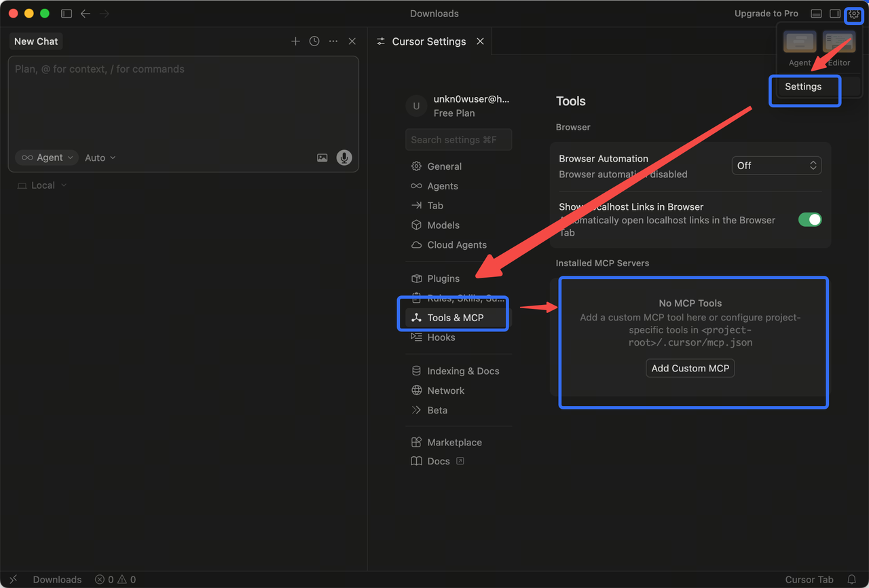Select Settings from the popup menu
Viewport: 869px width, 588px height.
(803, 87)
